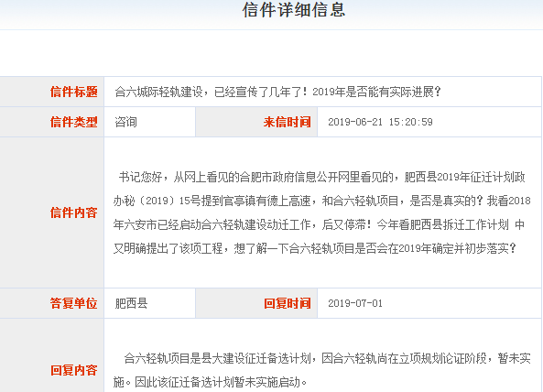Click the letter title beginning 合六城际轻轨建设
543x392 pixels.
coord(277,92)
